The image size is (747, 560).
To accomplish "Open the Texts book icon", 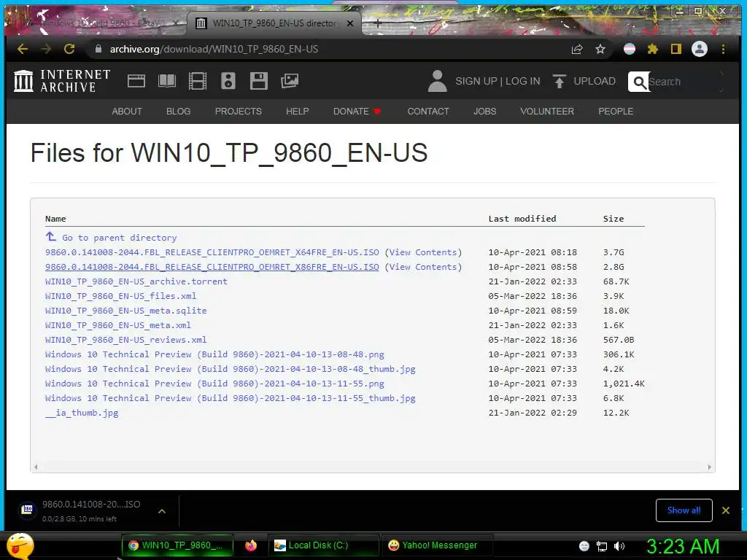I will coord(167,81).
